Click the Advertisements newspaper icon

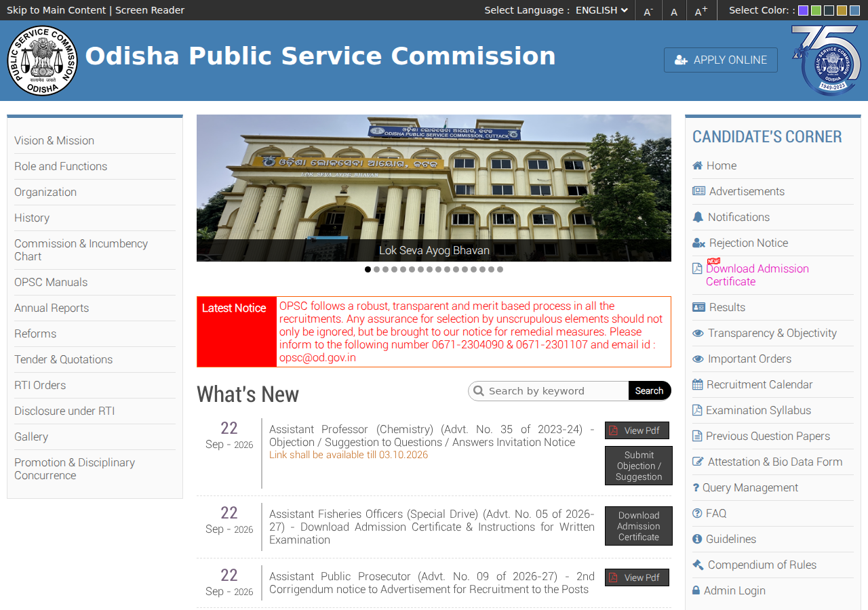tap(698, 192)
